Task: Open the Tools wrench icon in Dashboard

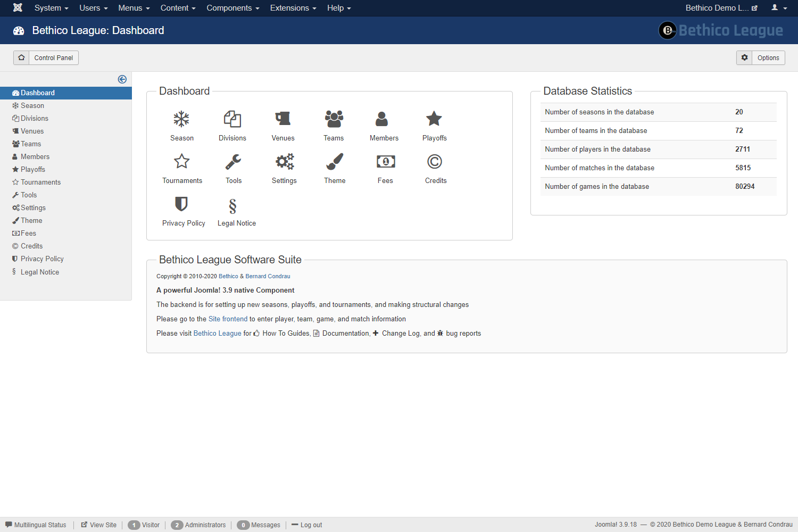Action: (233, 162)
